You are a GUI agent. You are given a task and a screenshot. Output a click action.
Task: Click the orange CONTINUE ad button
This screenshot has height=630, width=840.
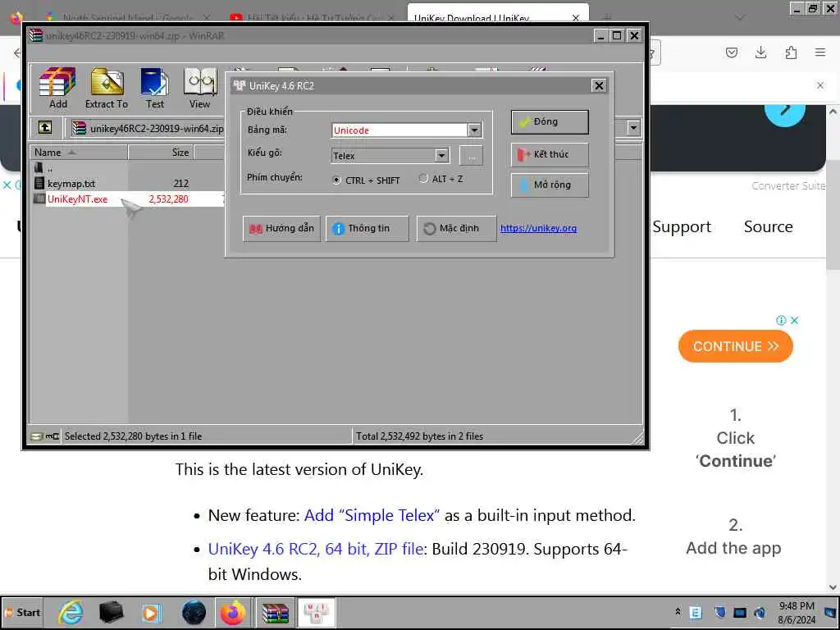(x=736, y=347)
